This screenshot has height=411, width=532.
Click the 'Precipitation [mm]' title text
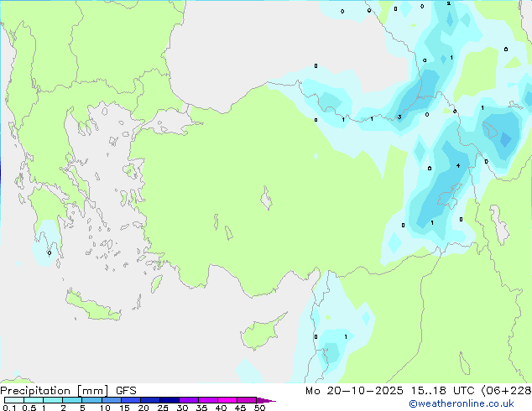click(55, 391)
